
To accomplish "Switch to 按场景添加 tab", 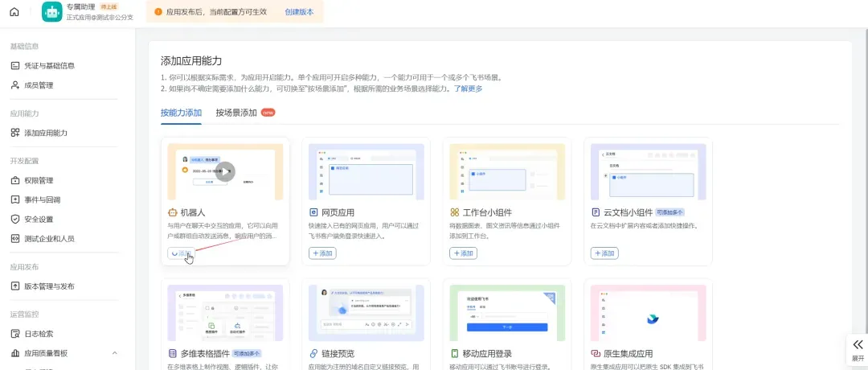I will 235,113.
